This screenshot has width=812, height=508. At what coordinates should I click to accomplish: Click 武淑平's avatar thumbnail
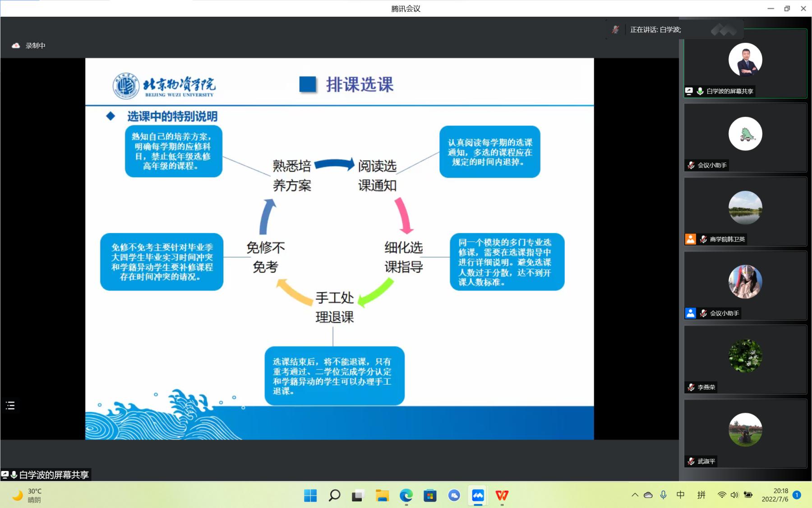[745, 429]
